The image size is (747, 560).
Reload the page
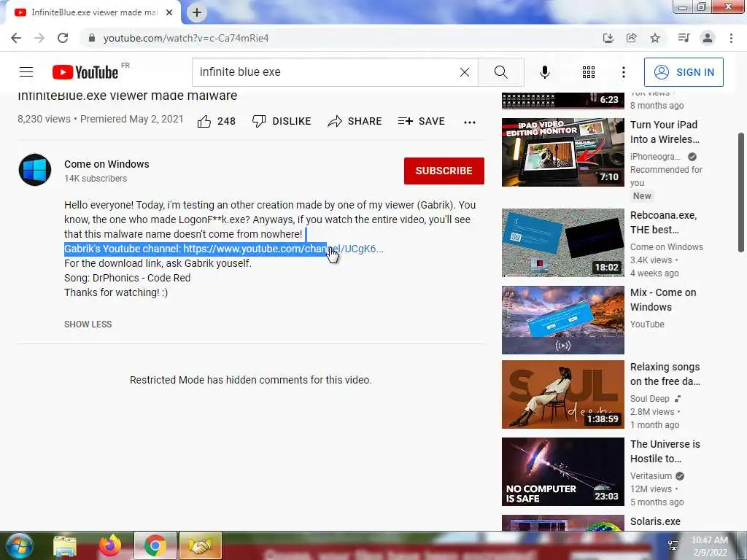click(x=63, y=38)
